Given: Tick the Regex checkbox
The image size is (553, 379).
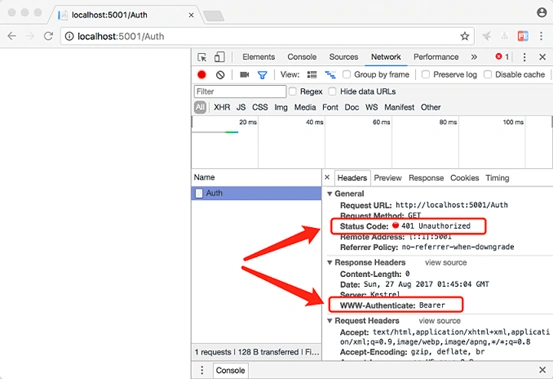Looking at the screenshot, I should point(292,91).
